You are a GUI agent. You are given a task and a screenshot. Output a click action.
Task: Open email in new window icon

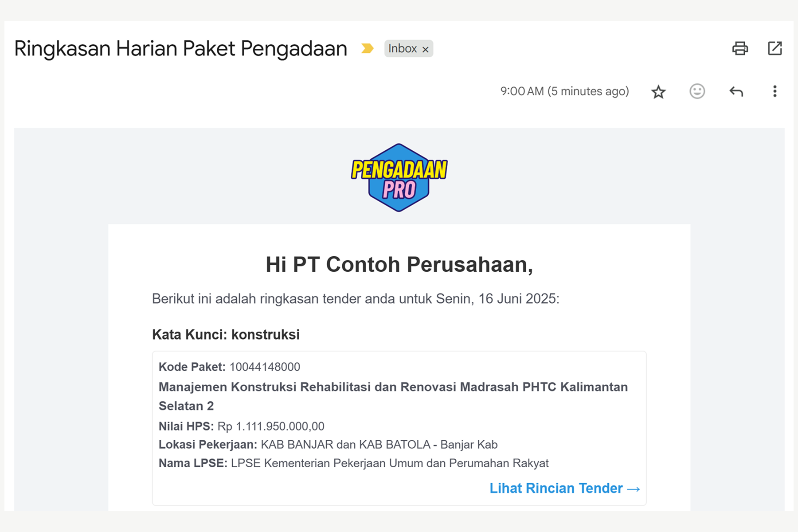tap(775, 48)
